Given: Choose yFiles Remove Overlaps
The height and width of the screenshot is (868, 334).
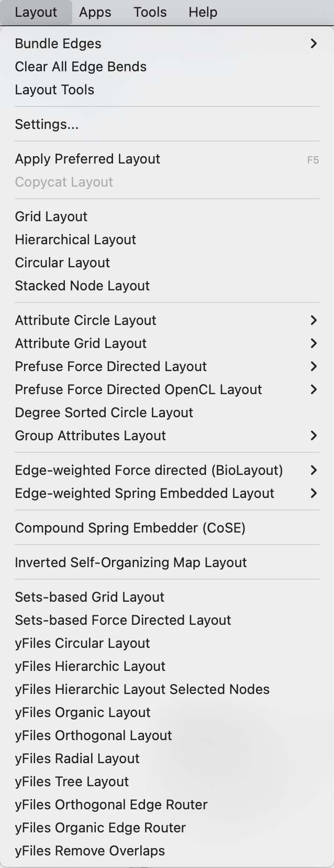Looking at the screenshot, I should (x=90, y=851).
